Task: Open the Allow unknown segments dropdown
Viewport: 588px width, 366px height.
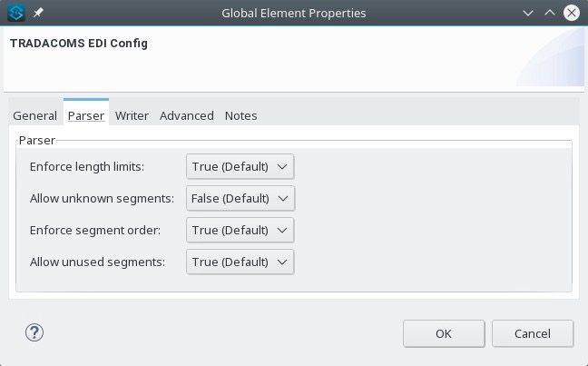Action: click(240, 198)
